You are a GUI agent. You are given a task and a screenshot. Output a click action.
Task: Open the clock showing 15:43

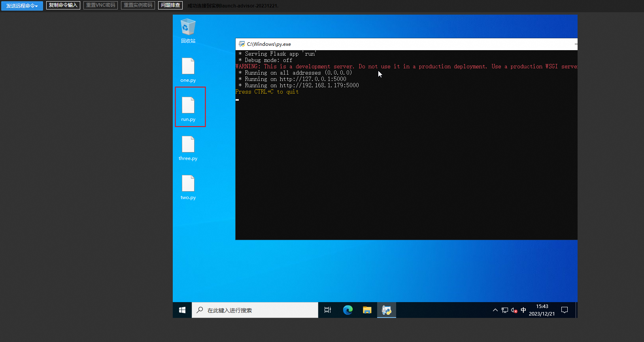[542, 310]
